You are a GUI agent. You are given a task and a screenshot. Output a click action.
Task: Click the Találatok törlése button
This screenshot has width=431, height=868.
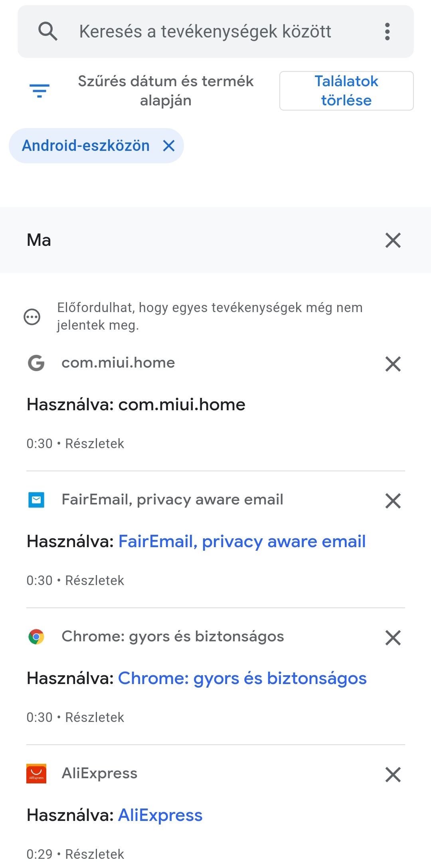tap(346, 91)
